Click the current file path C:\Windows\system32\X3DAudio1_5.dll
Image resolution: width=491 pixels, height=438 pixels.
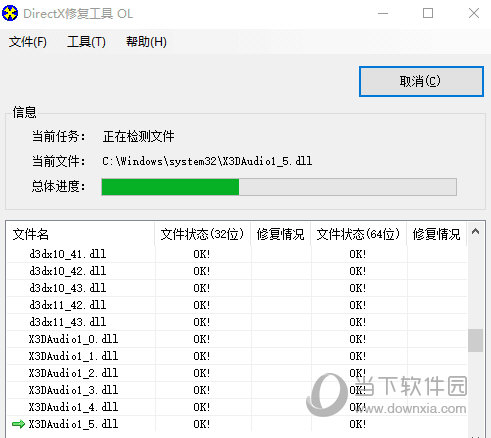click(207, 162)
